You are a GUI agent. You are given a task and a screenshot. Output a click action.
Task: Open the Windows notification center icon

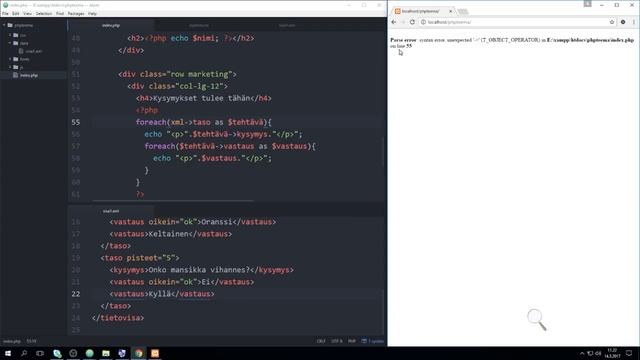(629, 353)
